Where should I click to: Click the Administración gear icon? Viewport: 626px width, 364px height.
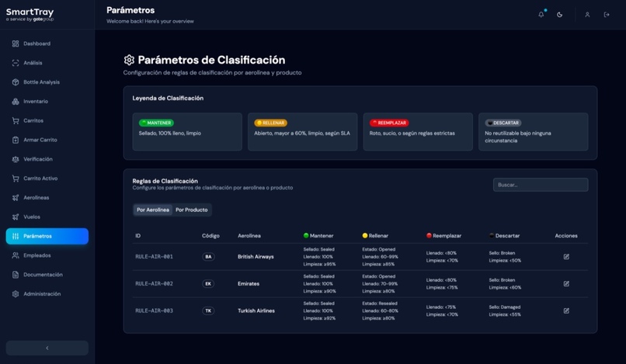16,293
